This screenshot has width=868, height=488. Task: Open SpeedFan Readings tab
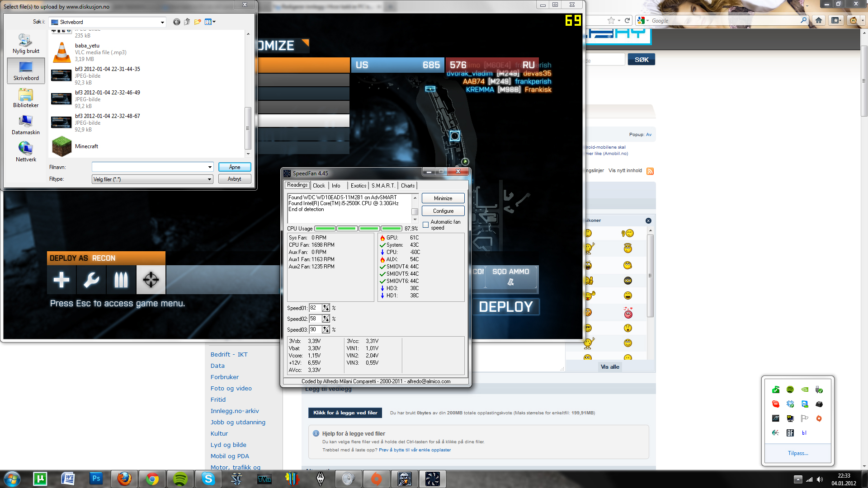coord(297,185)
